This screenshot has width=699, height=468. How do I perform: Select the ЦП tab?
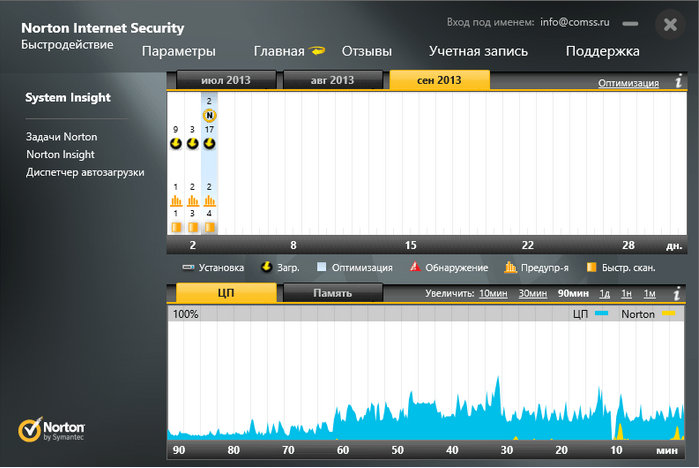click(226, 293)
